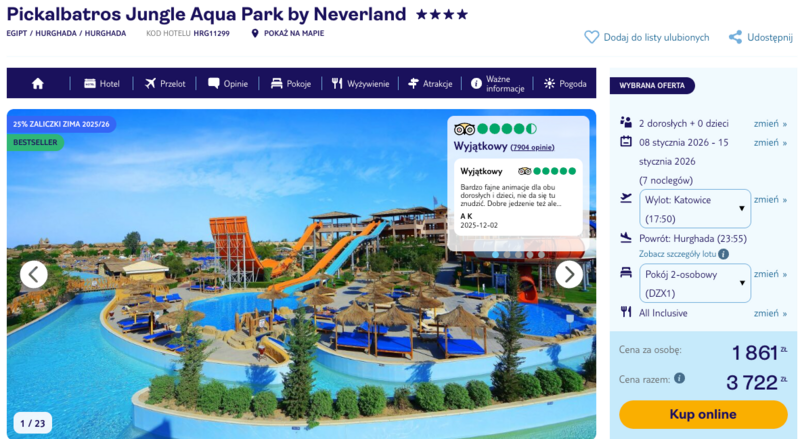Screen dimensions: 800x439
Task: Open the Wylot: Katowice departure dropdown
Action: coord(695,209)
